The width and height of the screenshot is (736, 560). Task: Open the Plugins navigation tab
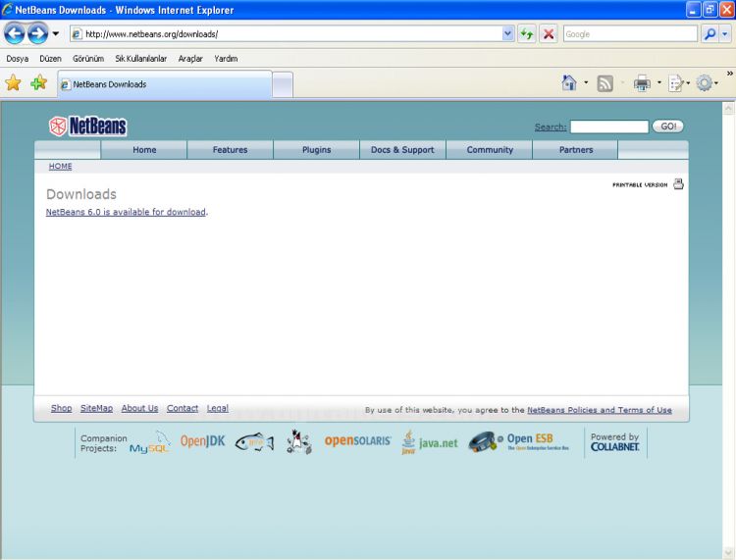click(x=316, y=150)
